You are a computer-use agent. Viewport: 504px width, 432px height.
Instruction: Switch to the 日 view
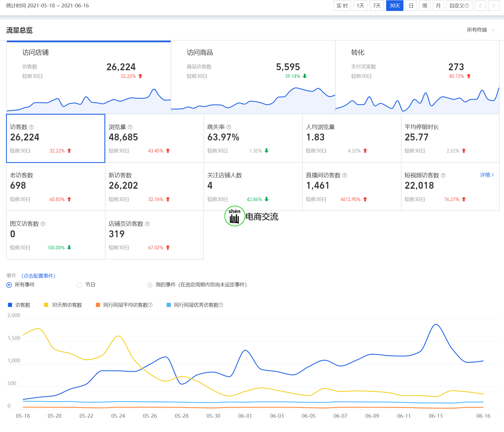pyautogui.click(x=411, y=5)
